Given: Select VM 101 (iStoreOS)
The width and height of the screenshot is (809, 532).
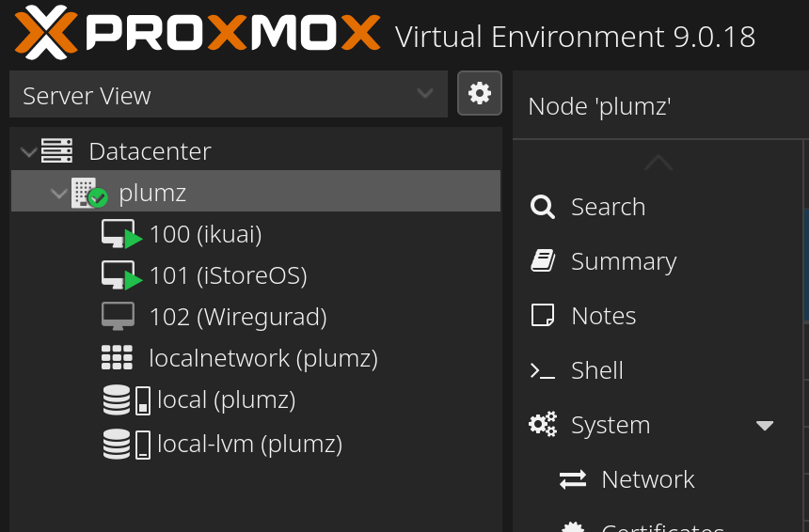Looking at the screenshot, I should click(228, 275).
